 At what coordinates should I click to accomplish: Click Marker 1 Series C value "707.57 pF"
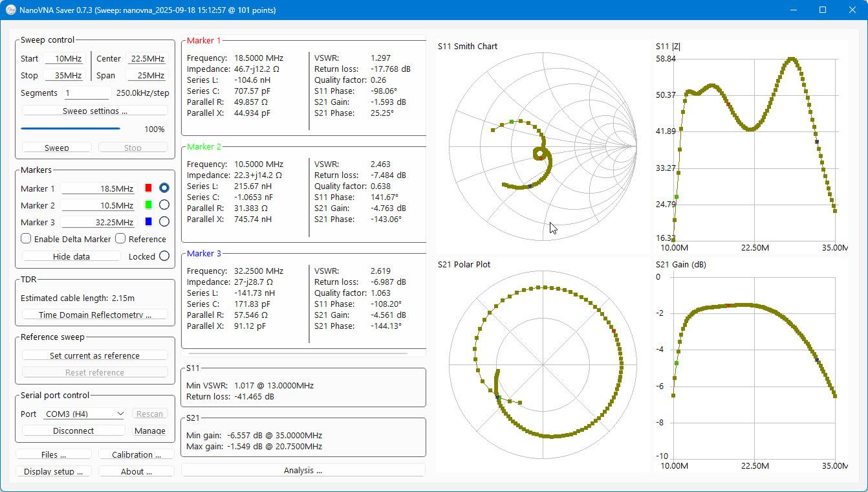pos(252,91)
